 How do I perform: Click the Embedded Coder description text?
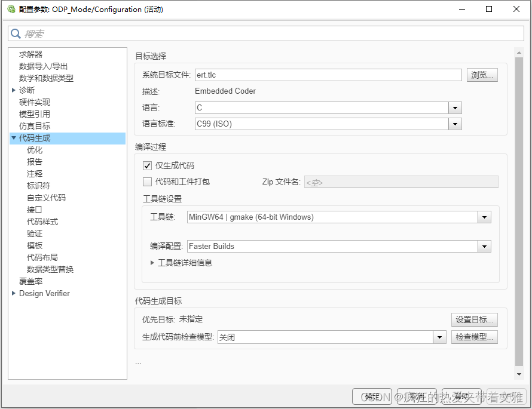225,91
